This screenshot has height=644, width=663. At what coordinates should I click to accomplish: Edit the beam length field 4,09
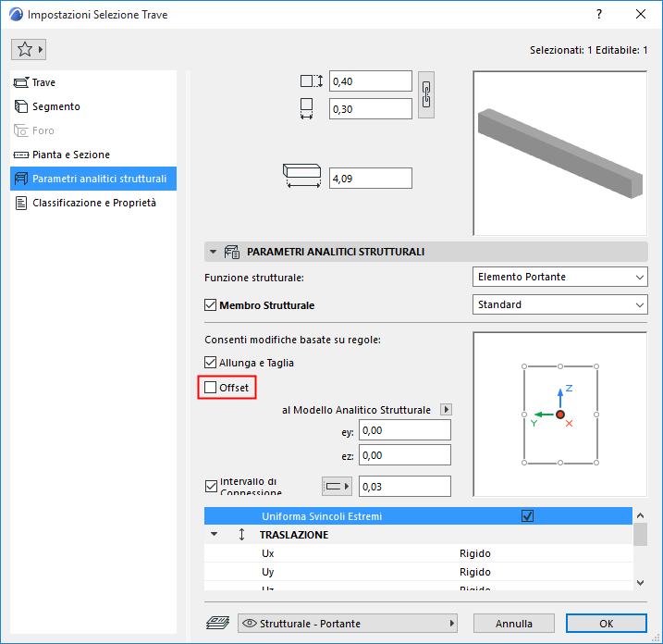(x=371, y=179)
